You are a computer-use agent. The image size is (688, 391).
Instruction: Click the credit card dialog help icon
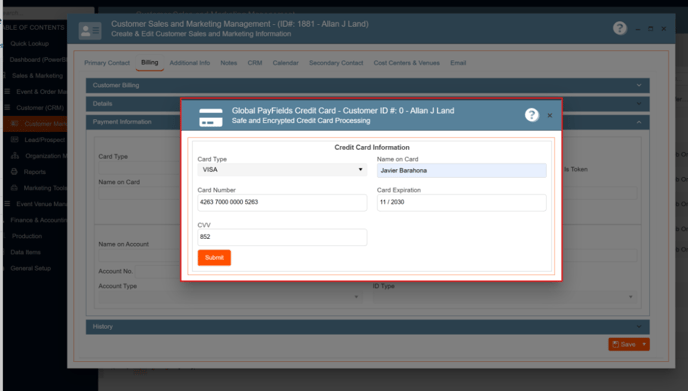(531, 115)
